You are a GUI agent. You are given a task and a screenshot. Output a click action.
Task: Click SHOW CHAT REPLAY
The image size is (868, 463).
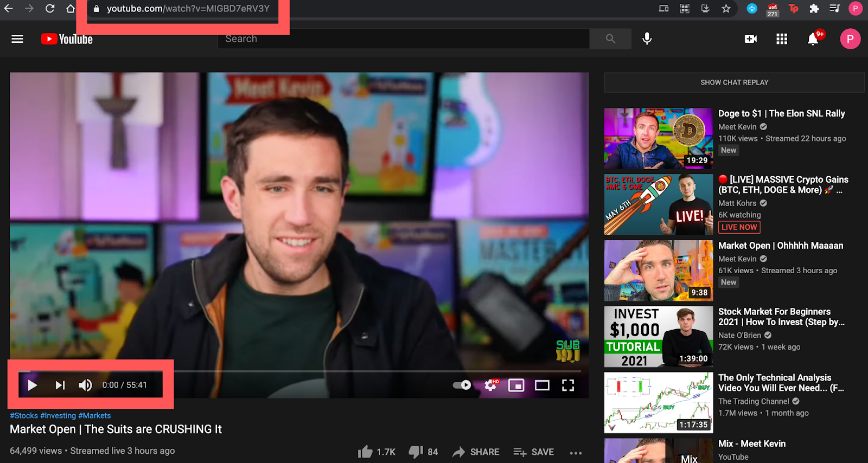pyautogui.click(x=735, y=82)
